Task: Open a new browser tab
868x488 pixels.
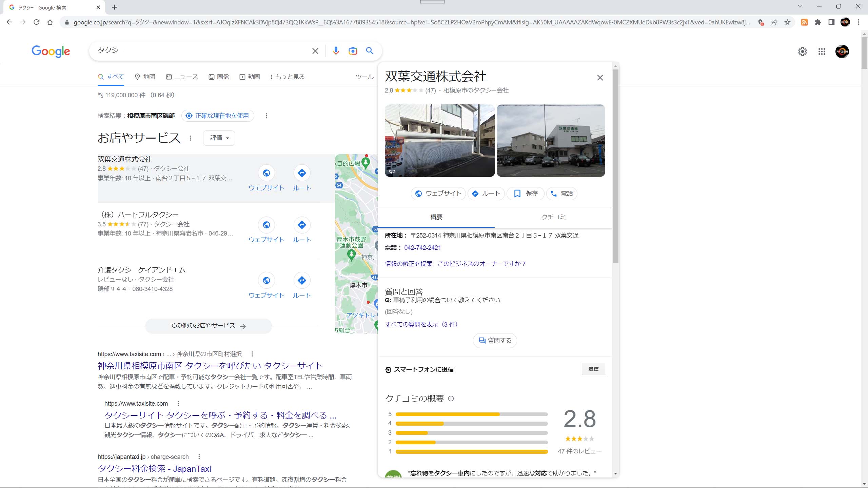Action: tap(114, 7)
